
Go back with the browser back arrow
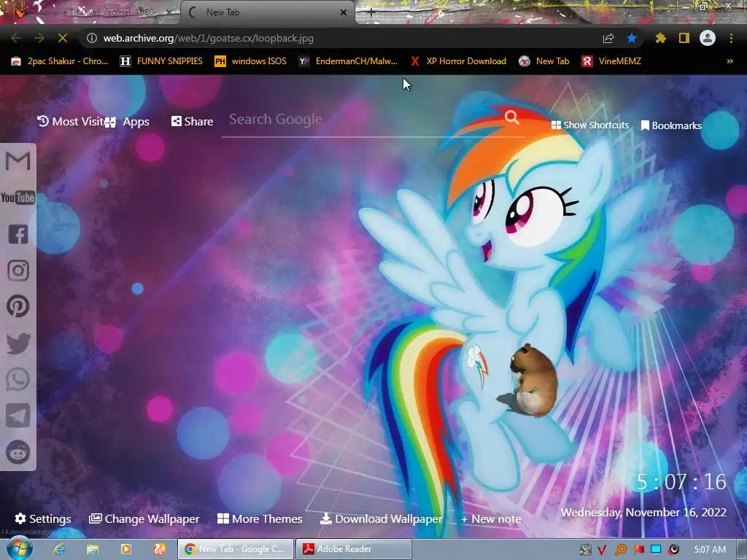point(16,38)
